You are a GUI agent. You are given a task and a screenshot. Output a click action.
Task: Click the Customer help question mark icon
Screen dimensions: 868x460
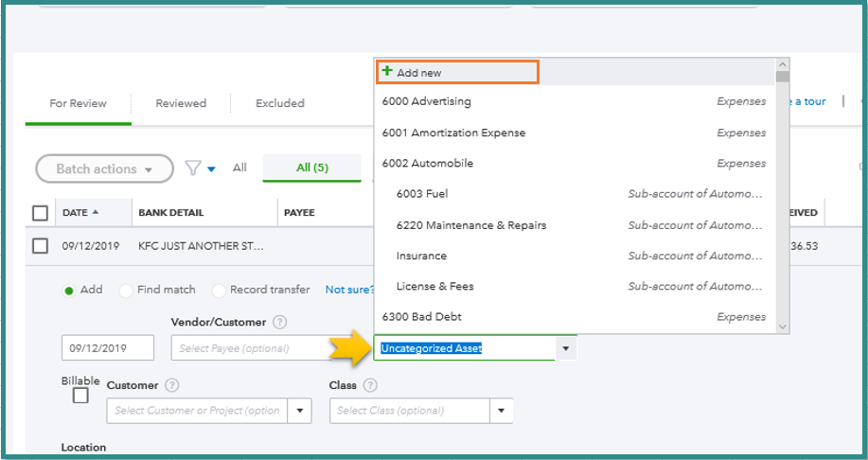(171, 385)
